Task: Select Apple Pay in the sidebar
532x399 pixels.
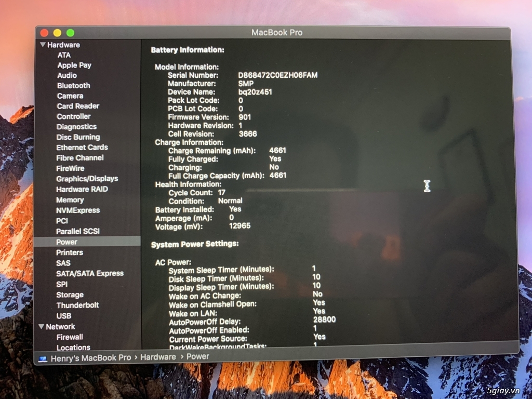Action: [74, 65]
